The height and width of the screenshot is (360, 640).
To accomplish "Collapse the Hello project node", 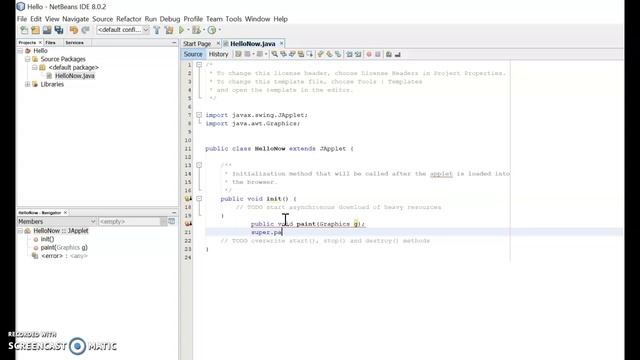I will click(20, 51).
